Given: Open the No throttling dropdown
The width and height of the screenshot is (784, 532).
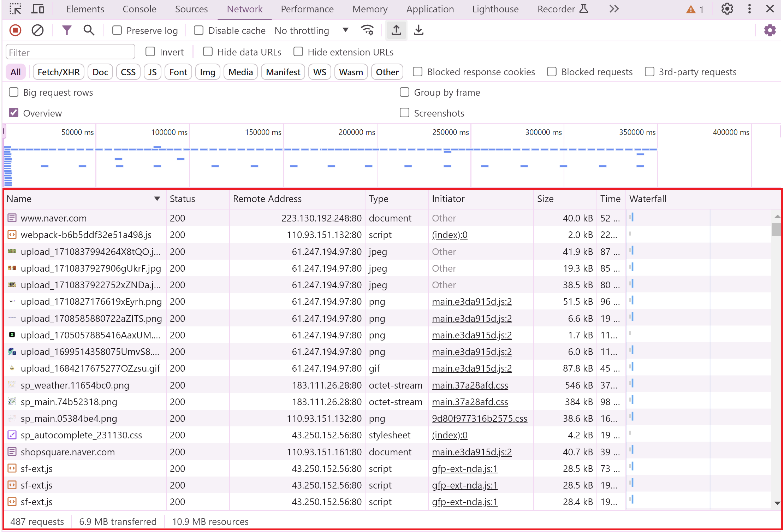Looking at the screenshot, I should point(311,30).
